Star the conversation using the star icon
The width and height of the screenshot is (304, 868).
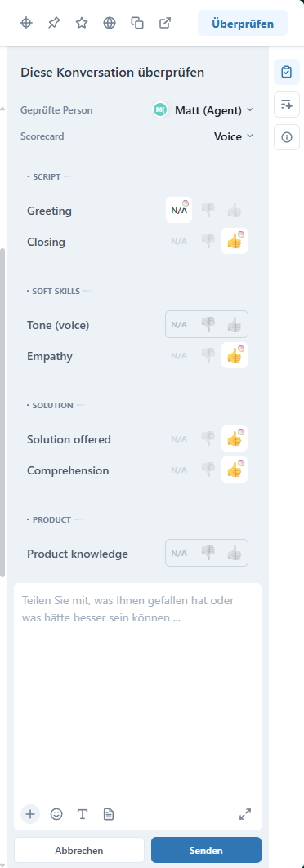coord(82,23)
